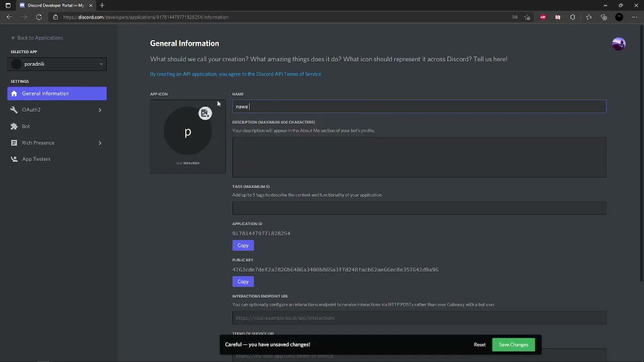The height and width of the screenshot is (362, 644).
Task: Open browser Settings and more menu
Action: point(634,17)
